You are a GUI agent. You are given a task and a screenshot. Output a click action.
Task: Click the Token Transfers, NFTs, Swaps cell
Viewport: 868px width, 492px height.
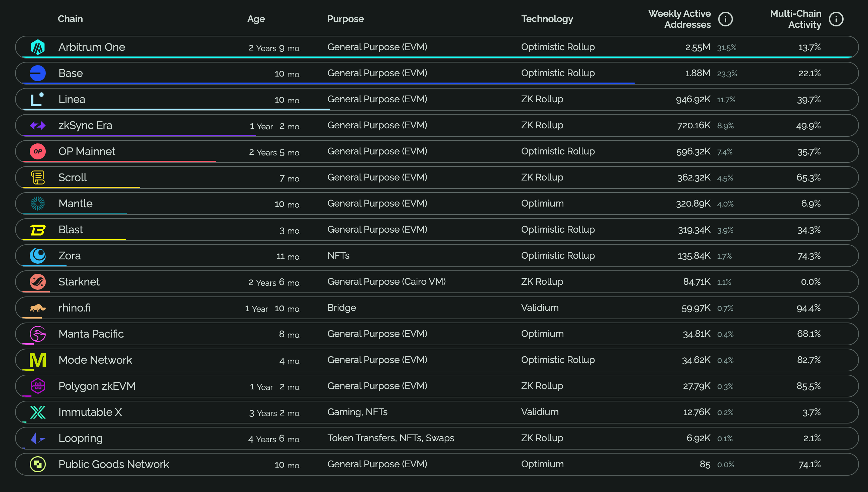(391, 438)
